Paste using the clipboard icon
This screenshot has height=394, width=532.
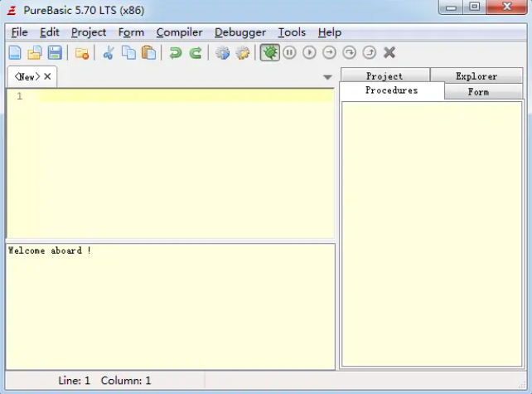coord(148,53)
